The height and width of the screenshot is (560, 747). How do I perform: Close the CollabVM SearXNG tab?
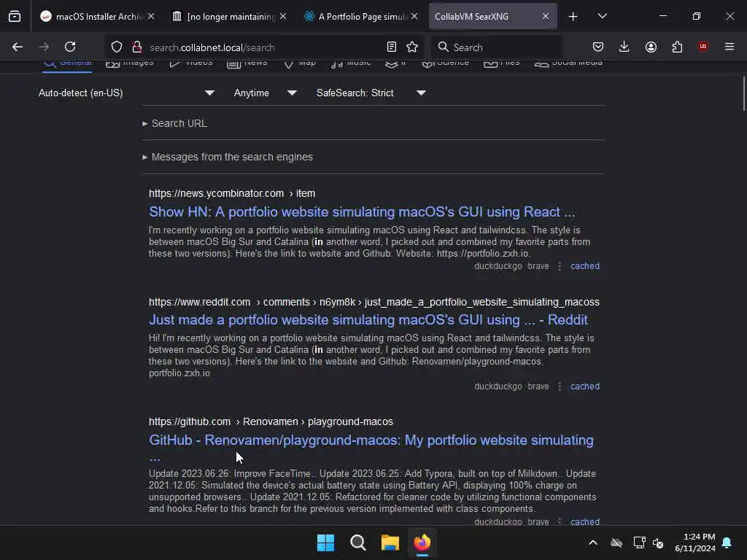(x=546, y=17)
